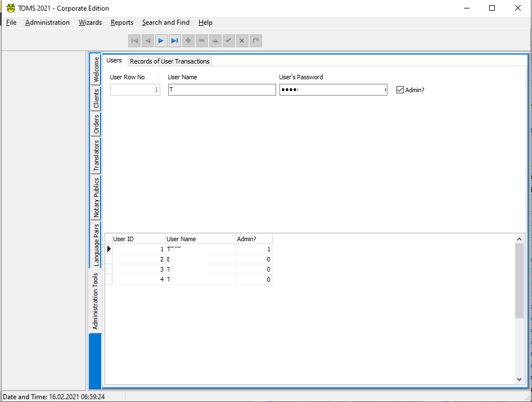Open the Reports menu

point(121,22)
